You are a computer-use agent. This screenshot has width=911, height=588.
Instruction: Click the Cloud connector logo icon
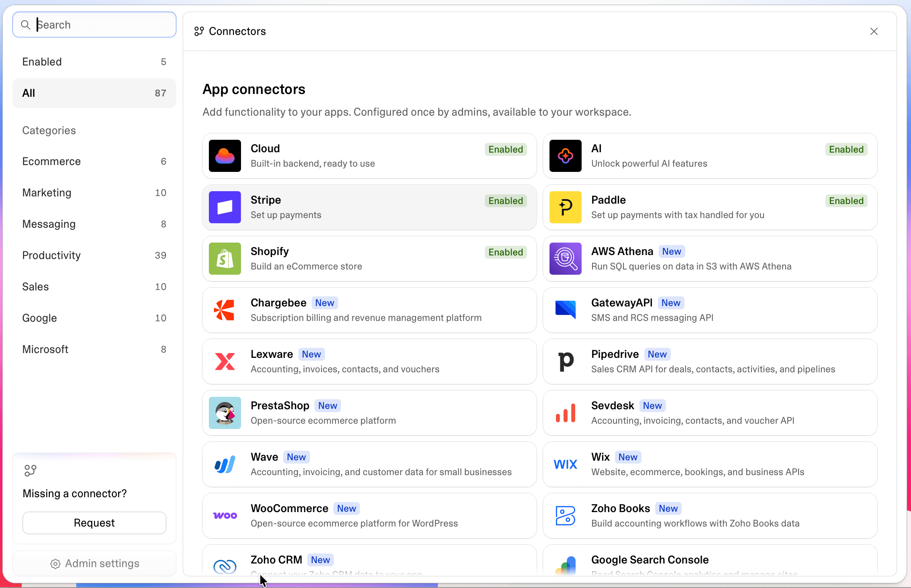pos(225,156)
